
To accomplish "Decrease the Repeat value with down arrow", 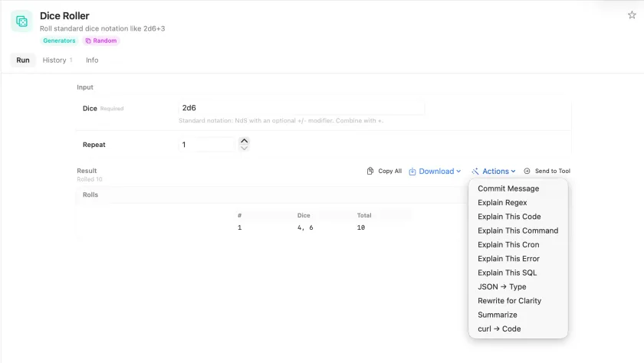I will pyautogui.click(x=245, y=148).
